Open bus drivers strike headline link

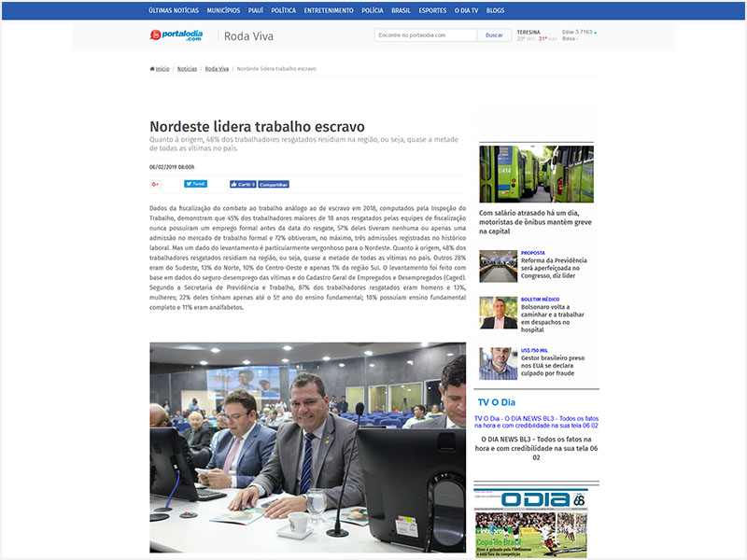(535, 222)
